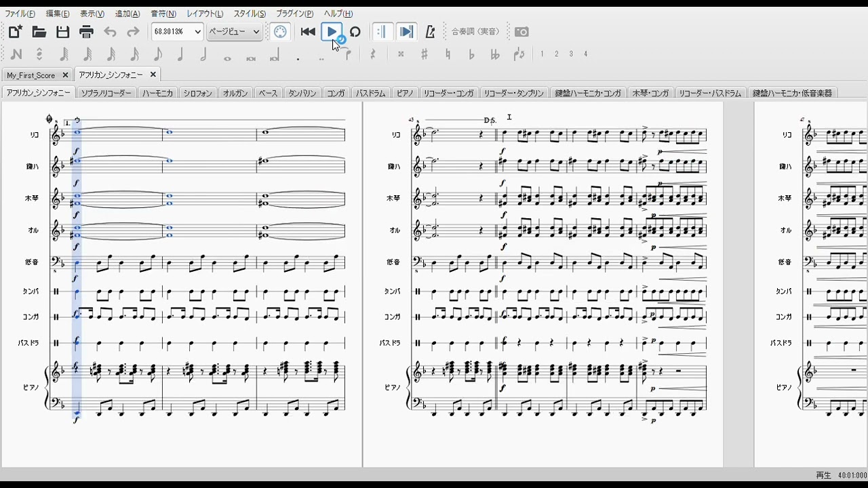The height and width of the screenshot is (488, 868).
Task: Select voice 4
Action: pyautogui.click(x=585, y=54)
